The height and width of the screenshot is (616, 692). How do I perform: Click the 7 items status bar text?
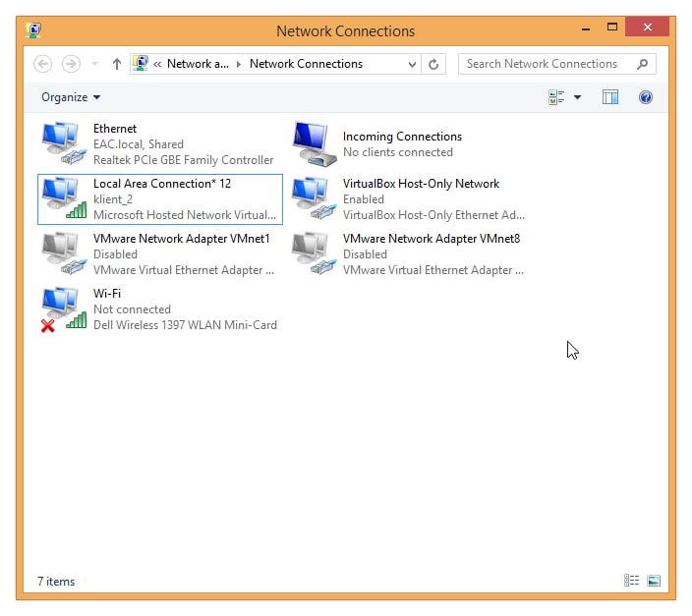(x=56, y=582)
